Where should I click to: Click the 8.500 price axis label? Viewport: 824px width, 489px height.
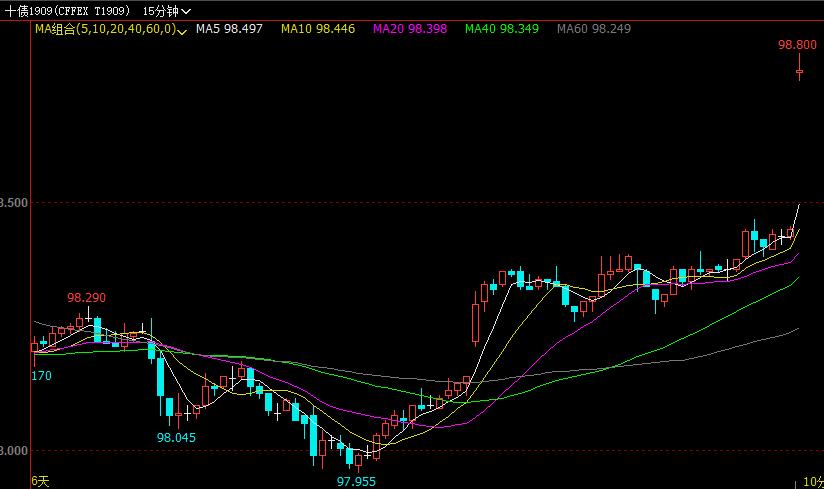tap(15, 203)
